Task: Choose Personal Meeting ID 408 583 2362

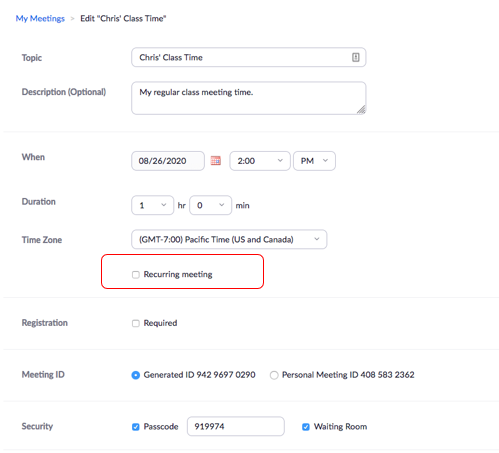Action: pyautogui.click(x=274, y=375)
